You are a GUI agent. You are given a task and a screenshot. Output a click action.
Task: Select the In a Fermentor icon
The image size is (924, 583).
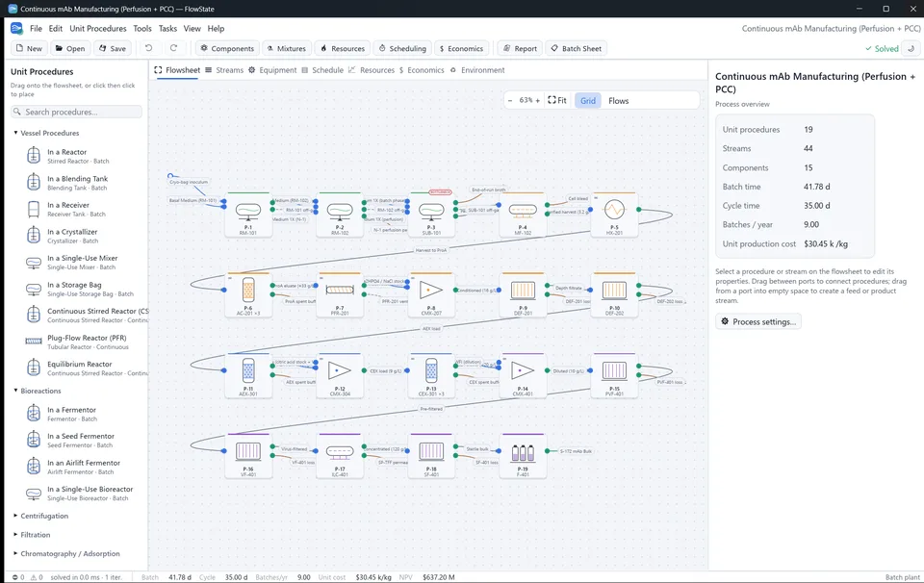pos(34,414)
